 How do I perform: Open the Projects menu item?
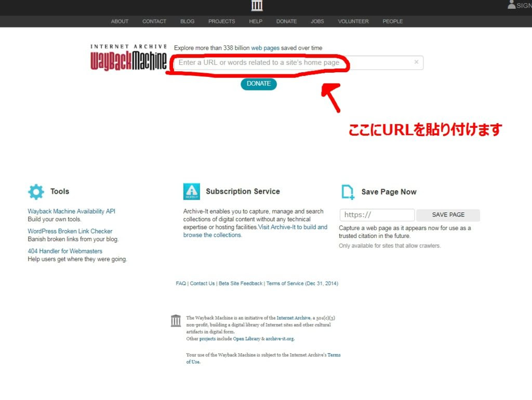click(221, 21)
